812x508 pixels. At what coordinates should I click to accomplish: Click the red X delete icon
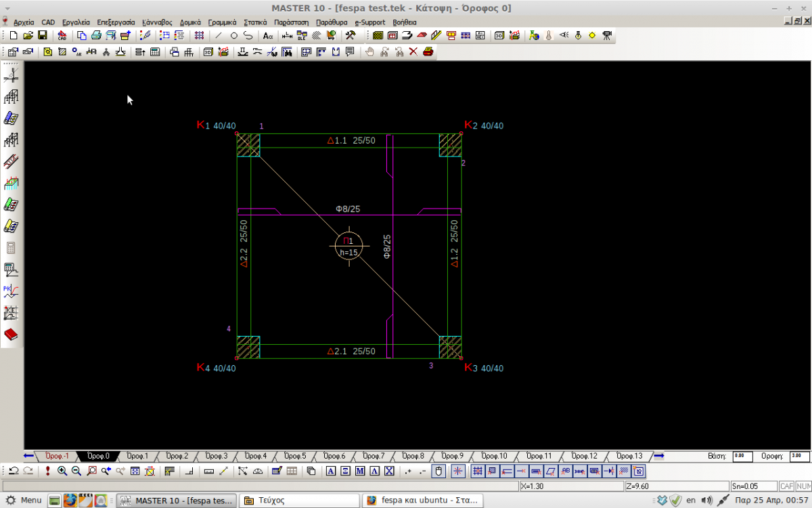point(413,51)
